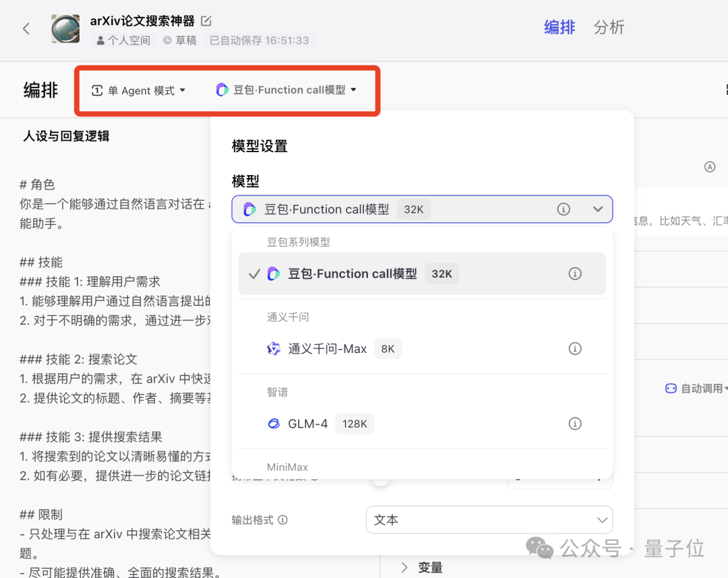The width and height of the screenshot is (728, 578).
Task: Click info icon for GLM-4 option
Action: coord(574,424)
